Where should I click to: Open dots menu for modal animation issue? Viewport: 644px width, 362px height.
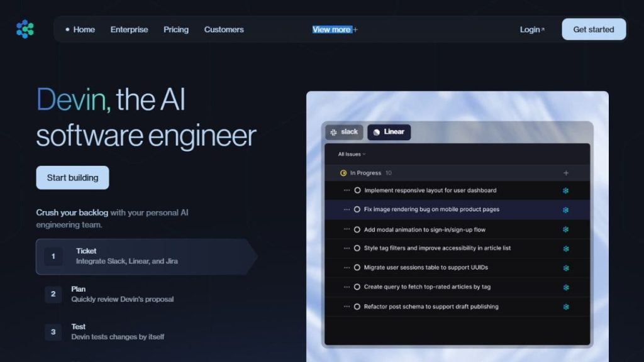[x=347, y=229]
